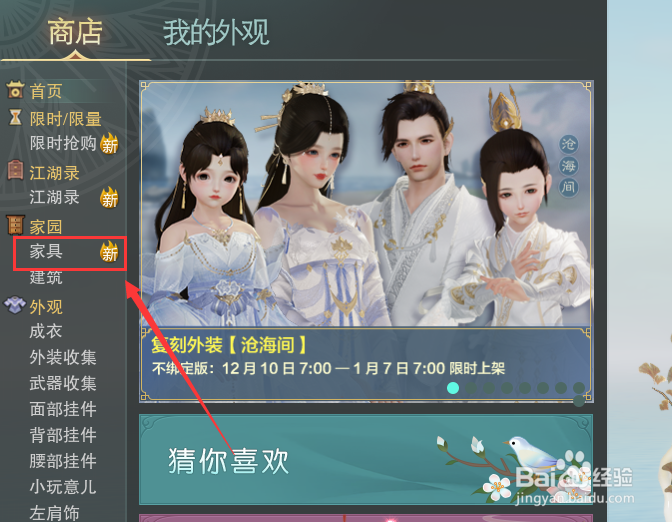Expand the 外观 category heading
The width and height of the screenshot is (672, 522).
46,307
